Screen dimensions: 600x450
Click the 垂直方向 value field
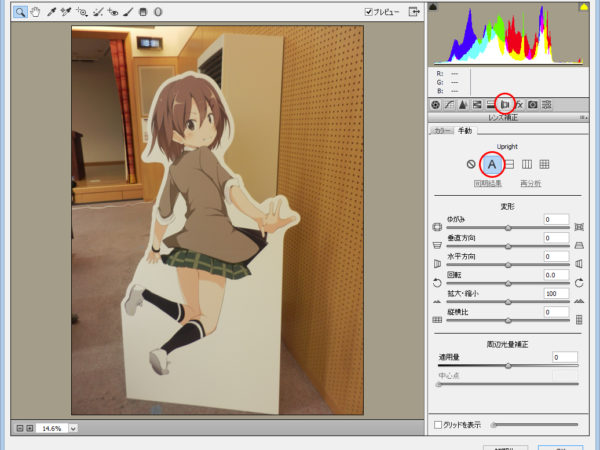(556, 238)
